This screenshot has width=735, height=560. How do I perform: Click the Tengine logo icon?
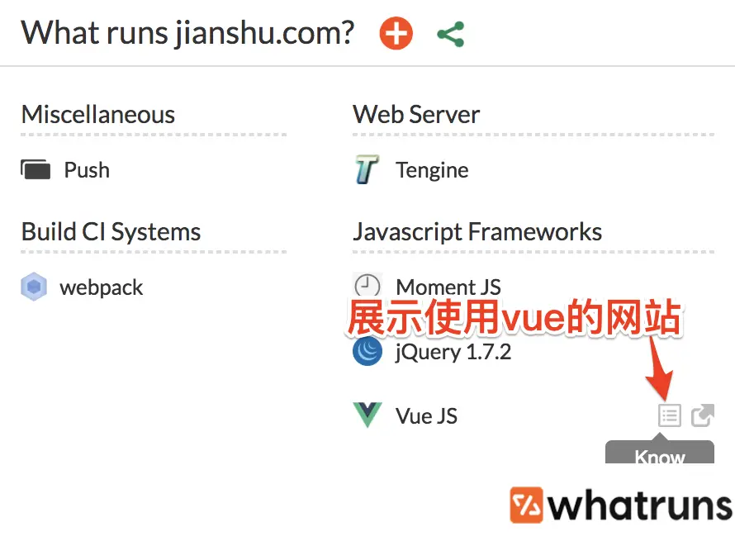367,169
